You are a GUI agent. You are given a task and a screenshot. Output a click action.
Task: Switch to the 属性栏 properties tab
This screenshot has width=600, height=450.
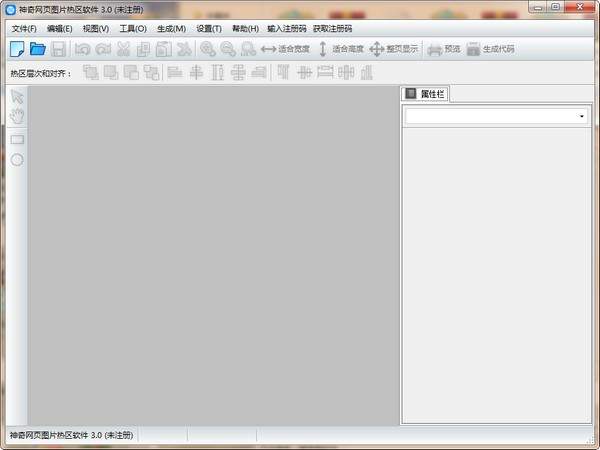coord(425,94)
